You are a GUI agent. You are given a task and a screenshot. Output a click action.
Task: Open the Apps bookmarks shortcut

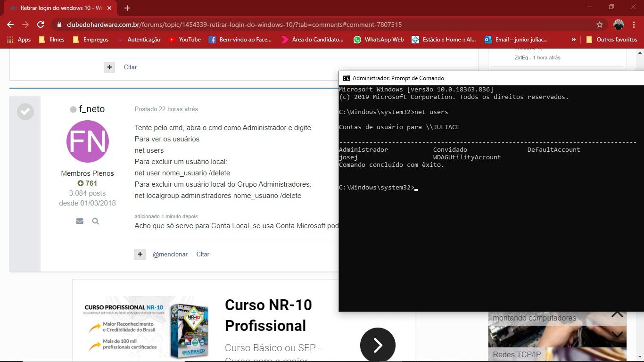[x=19, y=40]
